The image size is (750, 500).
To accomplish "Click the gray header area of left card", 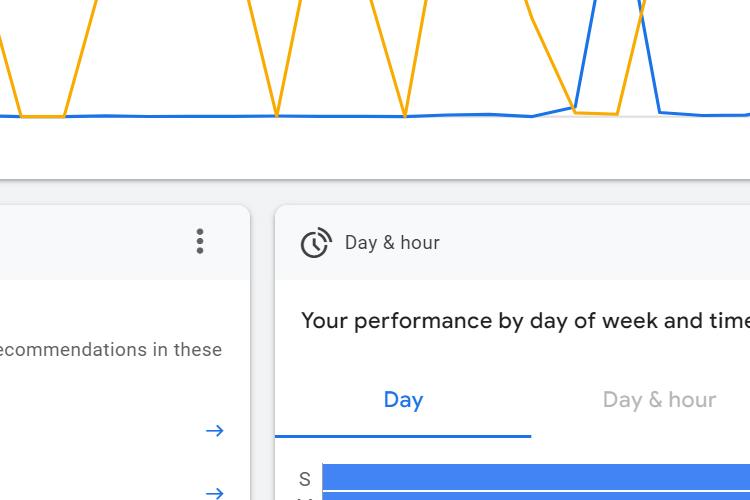I will [x=96, y=243].
